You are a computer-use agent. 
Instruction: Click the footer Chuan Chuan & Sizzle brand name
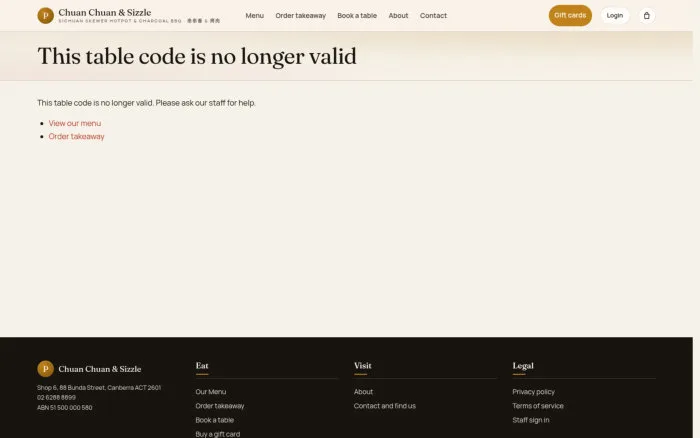point(100,369)
